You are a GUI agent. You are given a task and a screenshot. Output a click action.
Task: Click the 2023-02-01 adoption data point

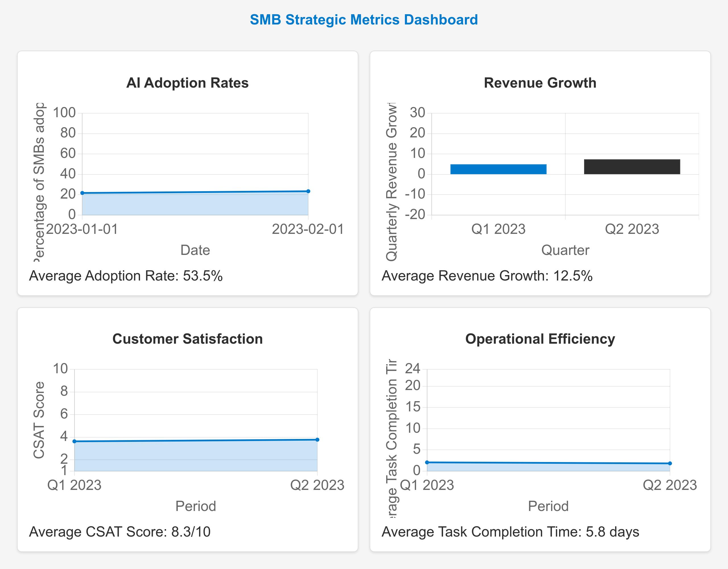[x=308, y=191]
